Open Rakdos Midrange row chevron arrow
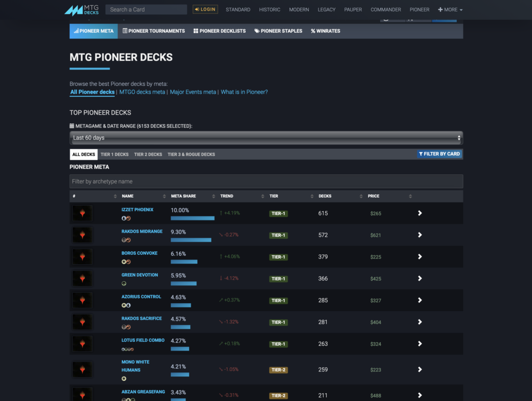The width and height of the screenshot is (532, 401). [x=420, y=235]
